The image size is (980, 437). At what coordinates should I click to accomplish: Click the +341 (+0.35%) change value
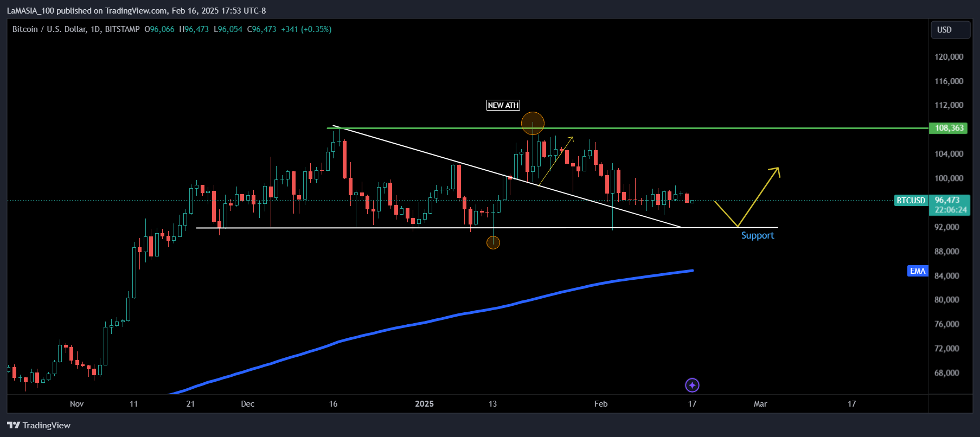pyautogui.click(x=306, y=29)
